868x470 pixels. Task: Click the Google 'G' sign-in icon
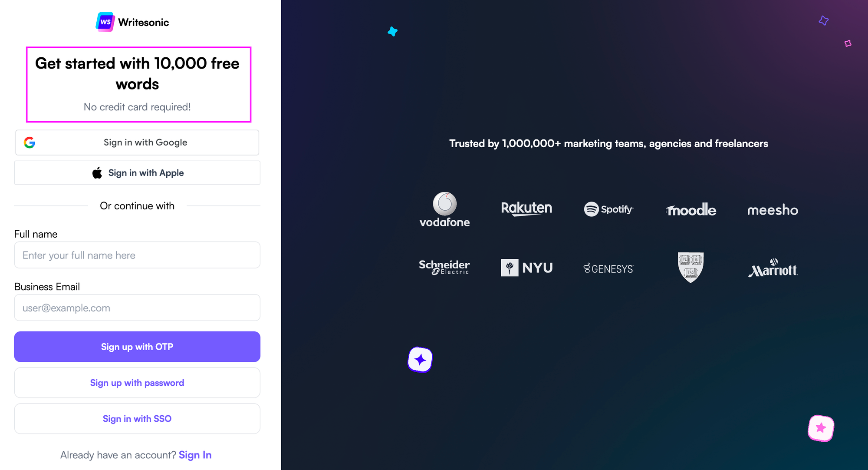pos(30,142)
